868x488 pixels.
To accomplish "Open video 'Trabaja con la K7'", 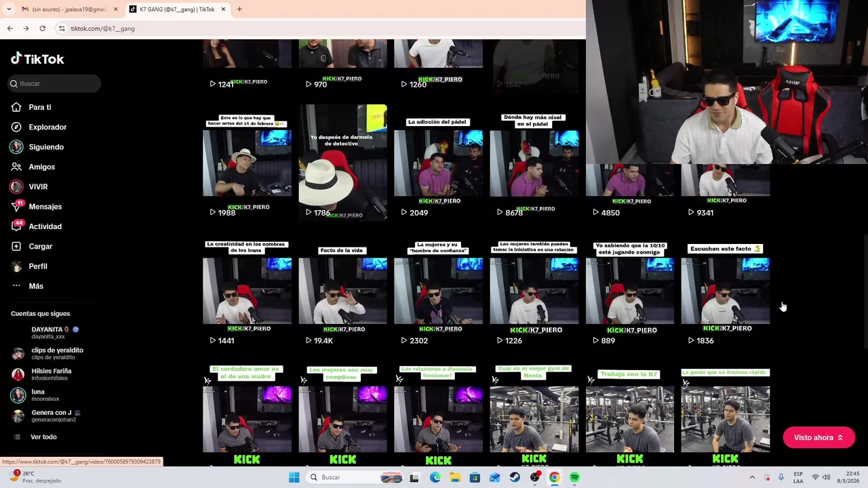I will click(x=629, y=415).
